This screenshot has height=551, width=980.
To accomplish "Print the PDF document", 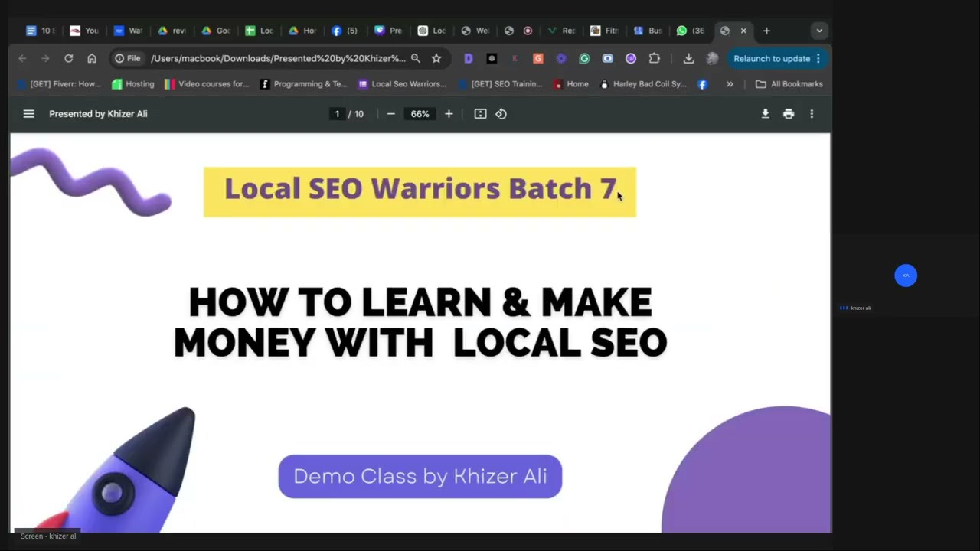I will point(789,114).
